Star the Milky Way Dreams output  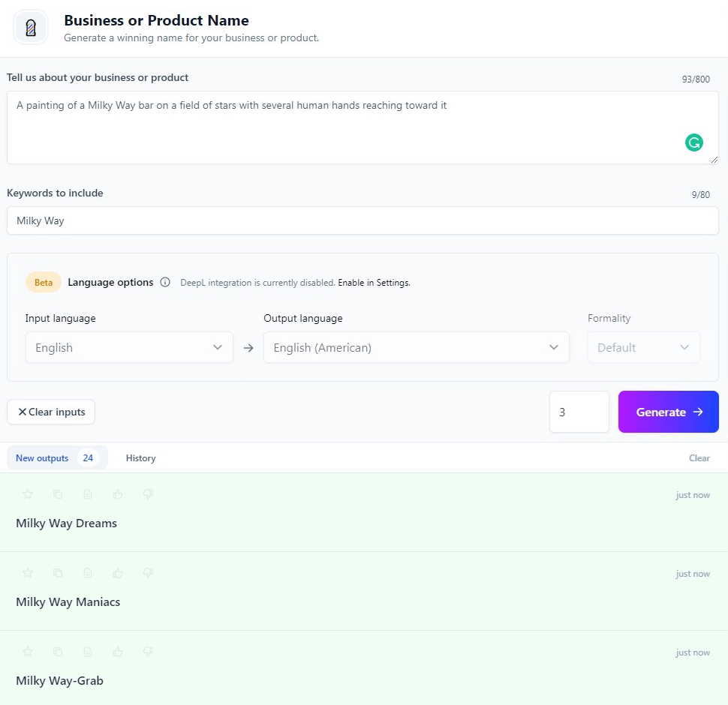(x=28, y=494)
